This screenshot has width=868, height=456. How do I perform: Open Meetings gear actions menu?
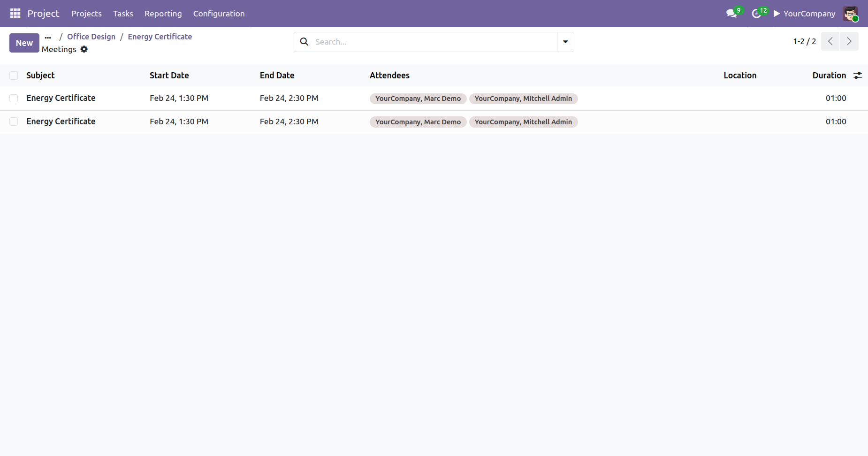(x=84, y=49)
